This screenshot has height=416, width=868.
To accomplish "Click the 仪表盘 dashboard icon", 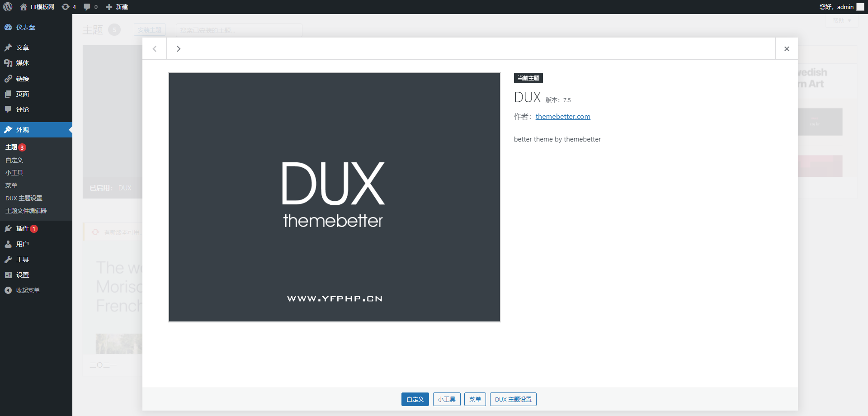I will [x=8, y=27].
